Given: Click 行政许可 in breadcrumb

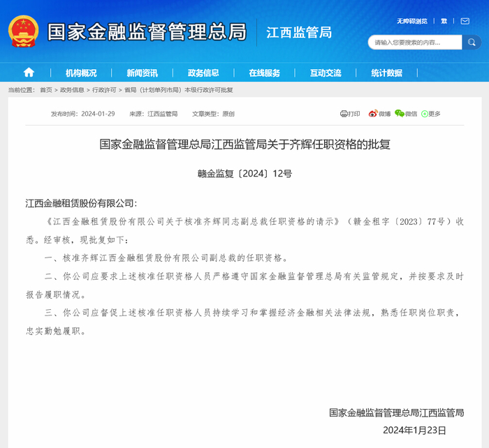Looking at the screenshot, I should coord(104,90).
